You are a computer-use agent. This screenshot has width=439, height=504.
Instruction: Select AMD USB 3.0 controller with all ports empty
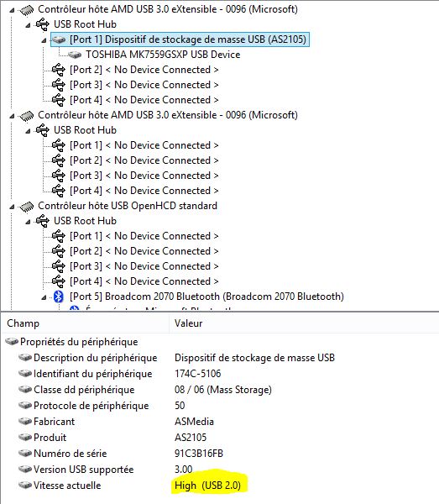(x=168, y=115)
